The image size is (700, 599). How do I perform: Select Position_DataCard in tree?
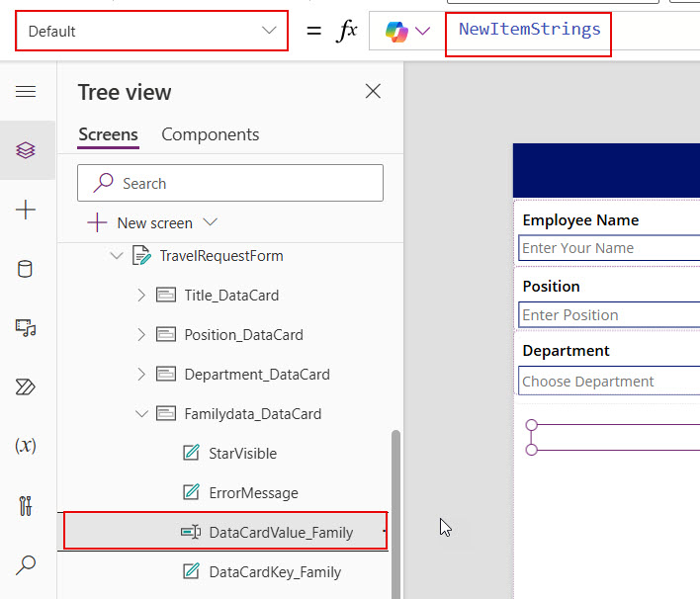(244, 335)
